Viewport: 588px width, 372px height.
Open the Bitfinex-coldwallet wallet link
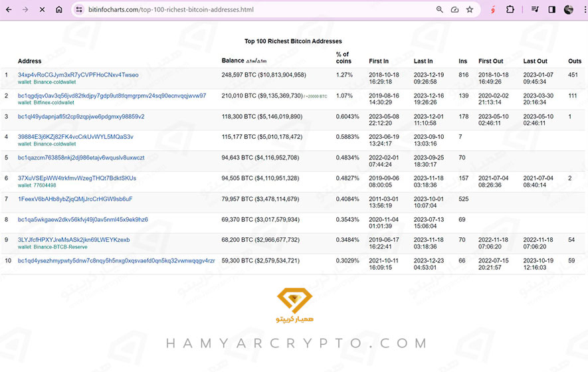[x=54, y=103]
